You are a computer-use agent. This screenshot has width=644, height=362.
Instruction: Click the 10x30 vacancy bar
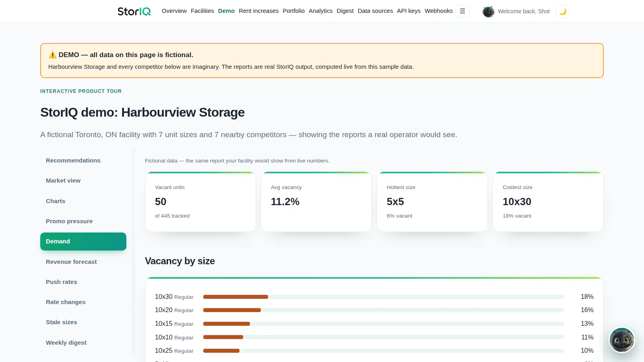tap(384, 297)
